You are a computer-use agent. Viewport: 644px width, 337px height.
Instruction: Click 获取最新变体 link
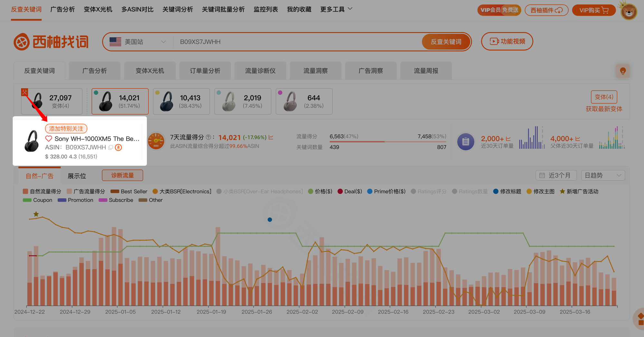pos(604,109)
